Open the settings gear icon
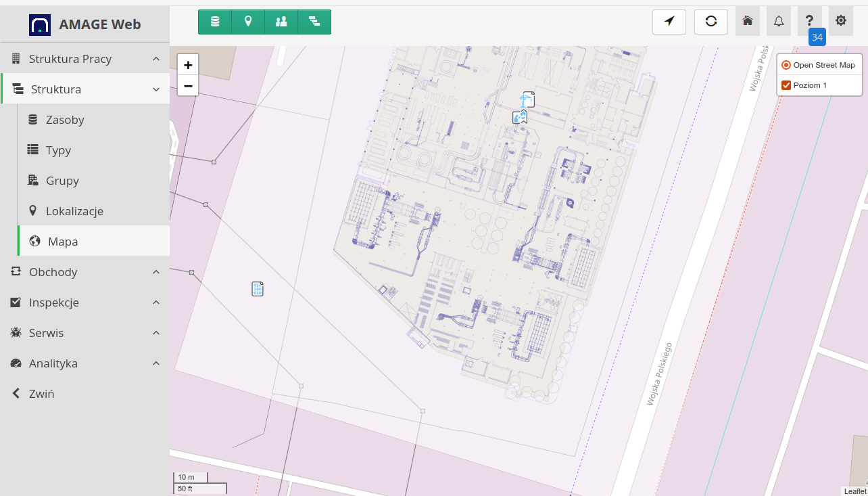Image resolution: width=868 pixels, height=496 pixels. coord(841,21)
